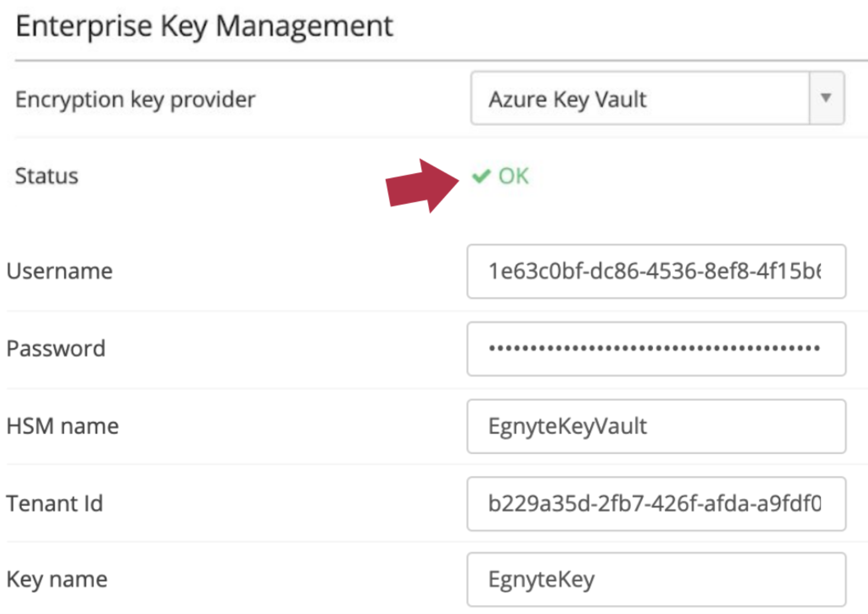Screen dimensions: 868x614
Task: Click into the masked Password field
Action: click(656, 349)
